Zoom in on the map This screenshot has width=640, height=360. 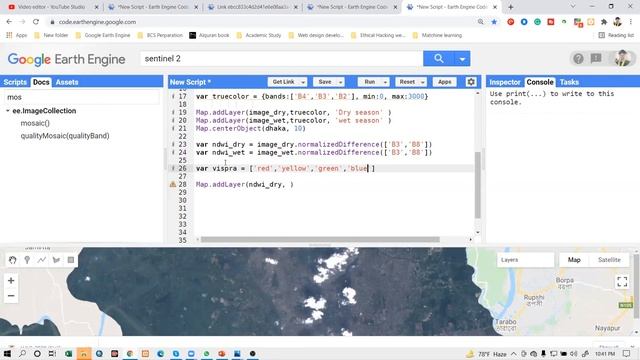tap(11, 280)
